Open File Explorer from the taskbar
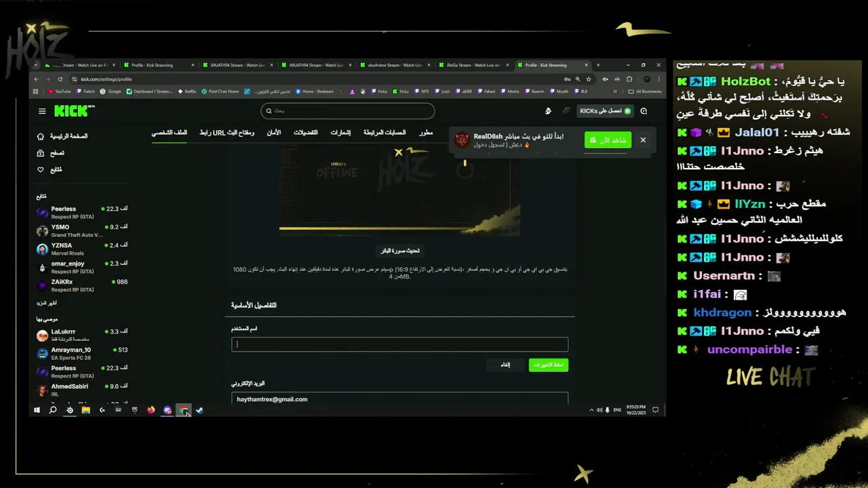 (86, 410)
